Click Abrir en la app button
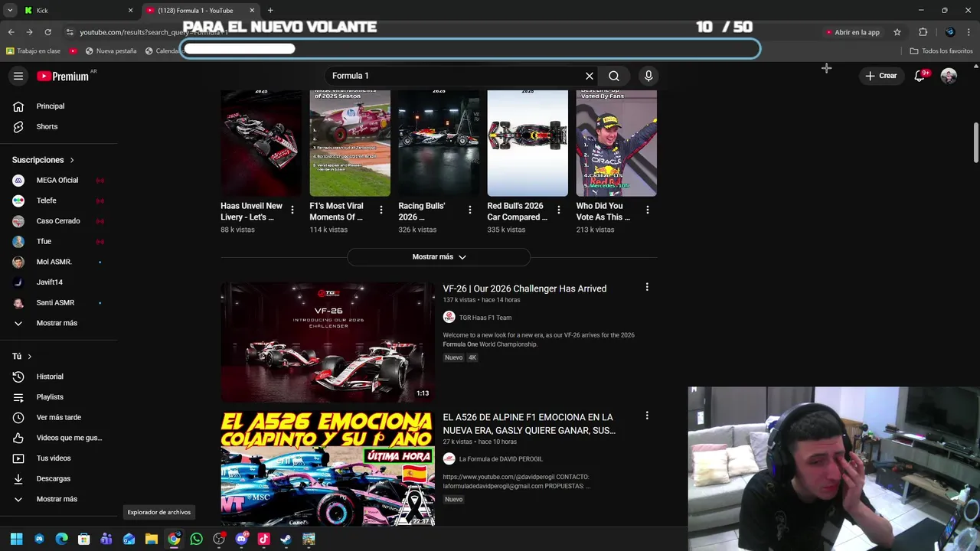 coord(852,32)
